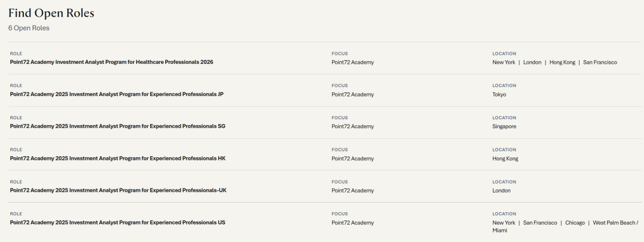Click Tokyo location for JP role
644x242 pixels.
coord(499,95)
